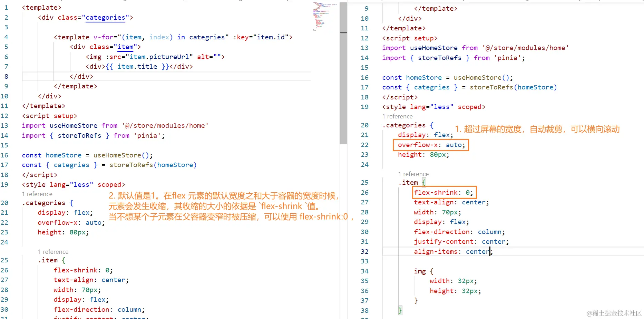
Task: Click line number 8 in the left editor
Action: (x=6, y=77)
